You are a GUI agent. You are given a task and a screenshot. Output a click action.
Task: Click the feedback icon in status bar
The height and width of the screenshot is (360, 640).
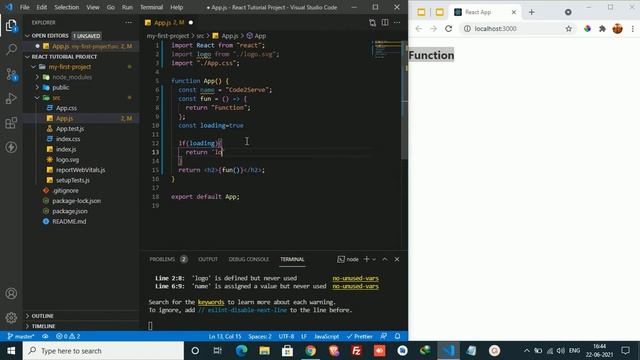click(384, 336)
